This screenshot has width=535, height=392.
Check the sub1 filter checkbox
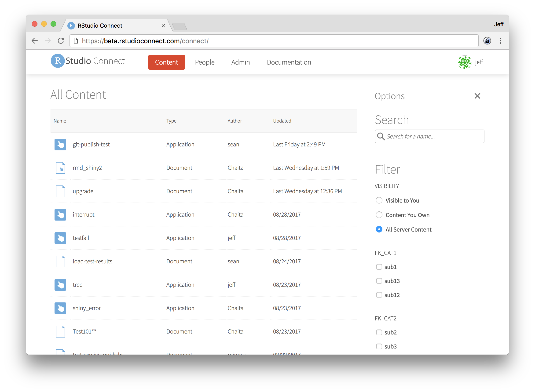379,267
